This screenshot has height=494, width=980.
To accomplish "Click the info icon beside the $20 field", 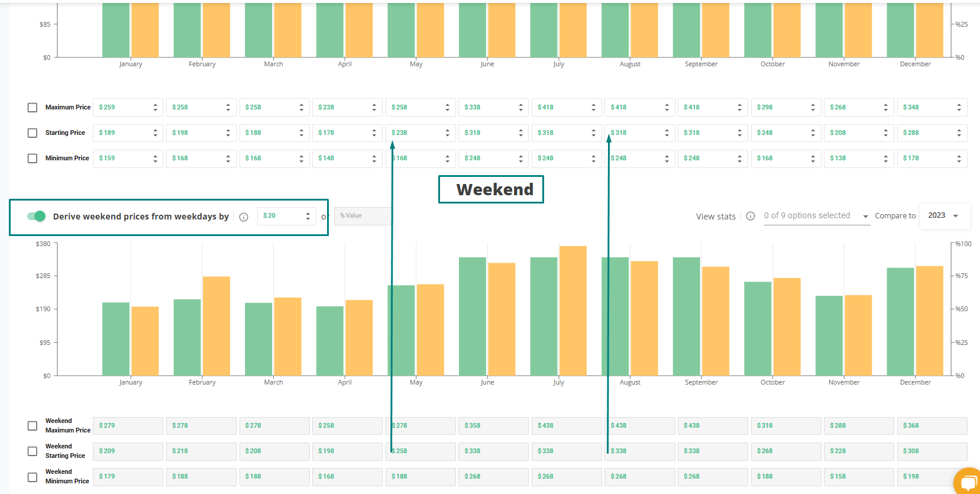I will [x=243, y=217].
